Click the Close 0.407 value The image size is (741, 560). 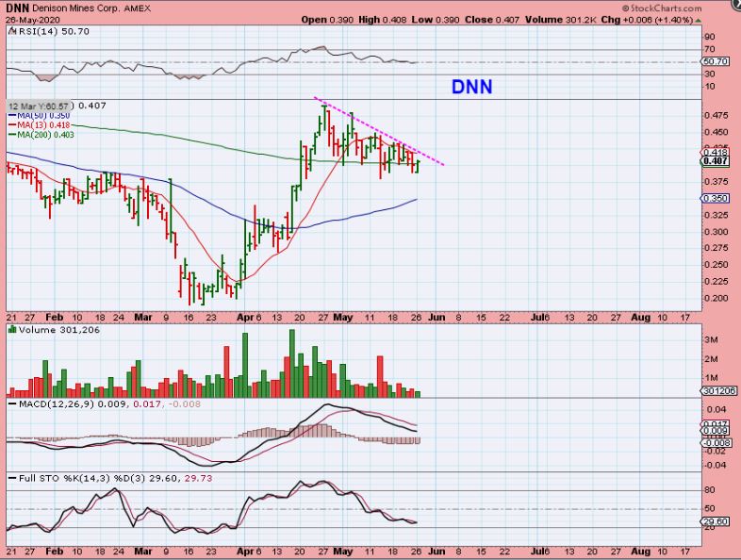491,20
